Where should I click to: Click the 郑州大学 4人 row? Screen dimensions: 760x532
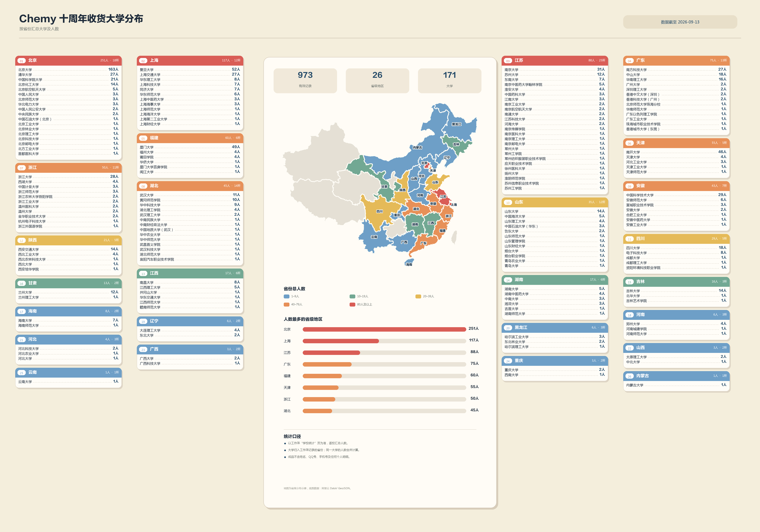(676, 324)
